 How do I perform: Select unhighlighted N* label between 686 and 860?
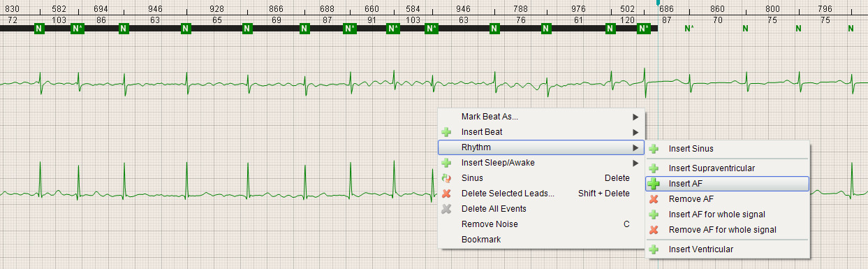689,29
